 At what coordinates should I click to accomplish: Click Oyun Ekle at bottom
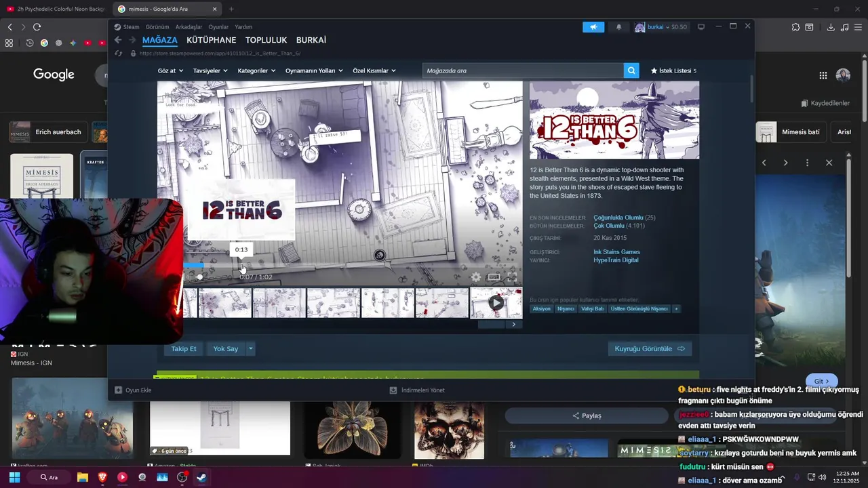tap(134, 390)
